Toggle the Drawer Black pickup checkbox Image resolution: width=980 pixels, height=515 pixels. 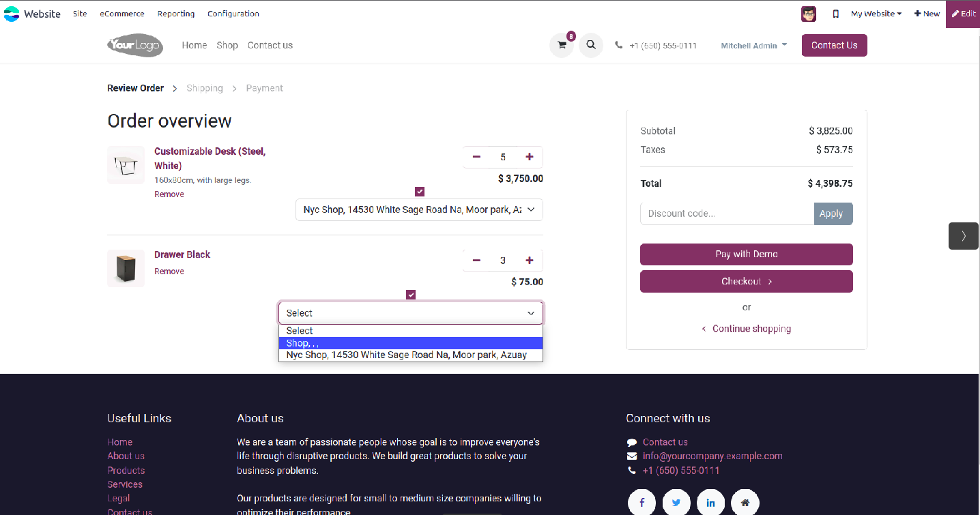[x=411, y=295]
